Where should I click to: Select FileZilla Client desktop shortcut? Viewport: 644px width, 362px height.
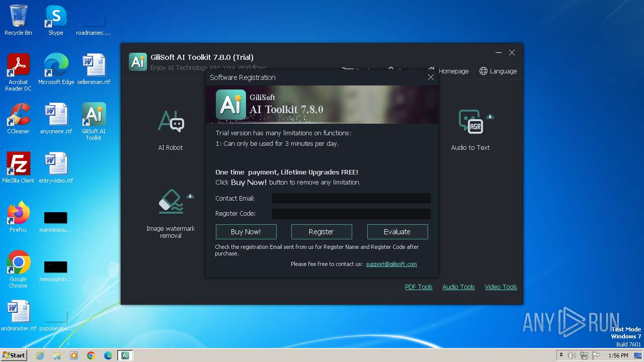point(18,167)
